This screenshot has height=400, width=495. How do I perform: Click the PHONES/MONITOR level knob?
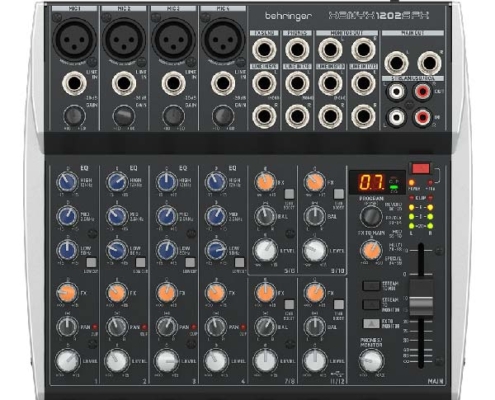click(371, 361)
